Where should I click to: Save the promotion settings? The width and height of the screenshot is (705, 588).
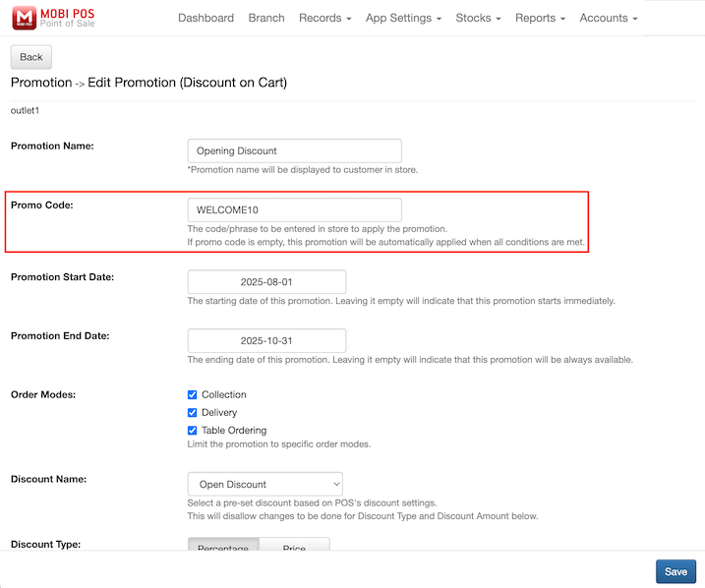tap(676, 571)
